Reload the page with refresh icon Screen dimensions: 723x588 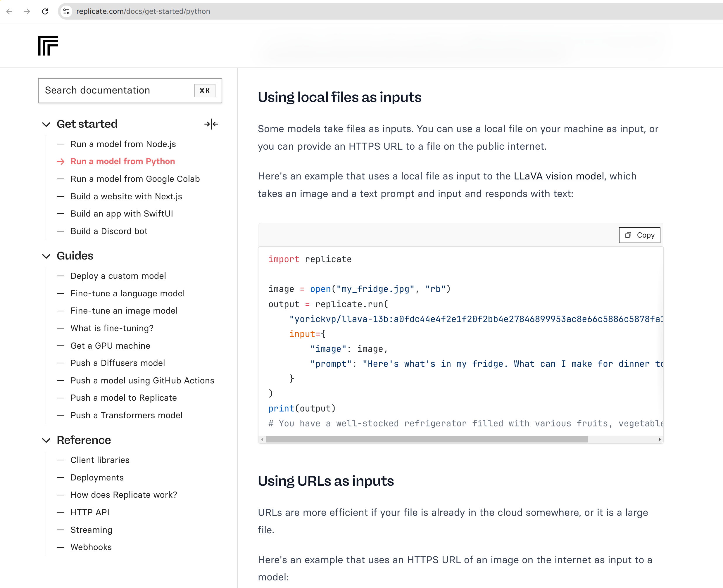[45, 11]
